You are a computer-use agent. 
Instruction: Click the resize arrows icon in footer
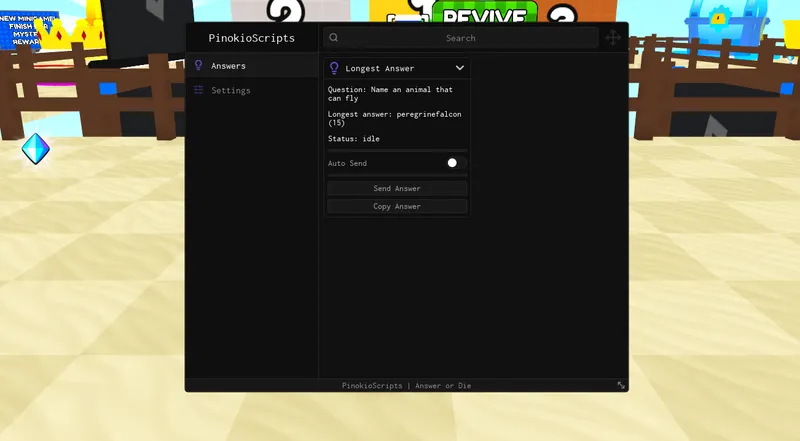(621, 385)
